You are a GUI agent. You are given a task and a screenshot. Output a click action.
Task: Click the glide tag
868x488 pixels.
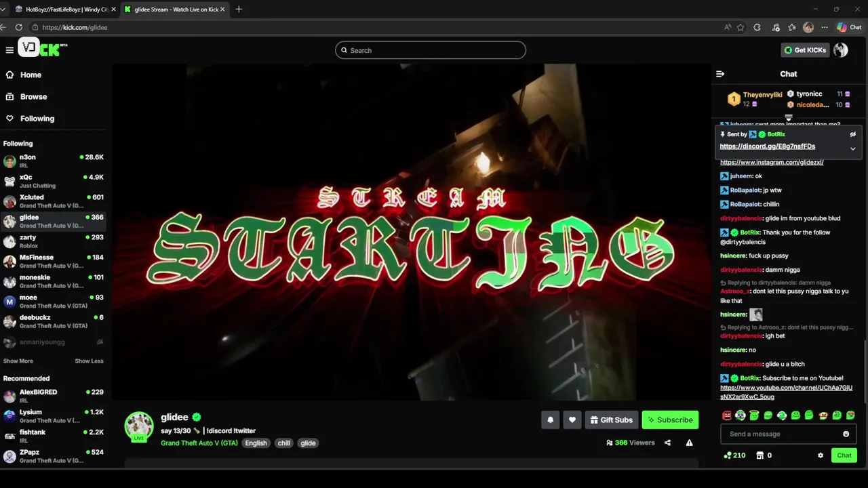pyautogui.click(x=308, y=443)
